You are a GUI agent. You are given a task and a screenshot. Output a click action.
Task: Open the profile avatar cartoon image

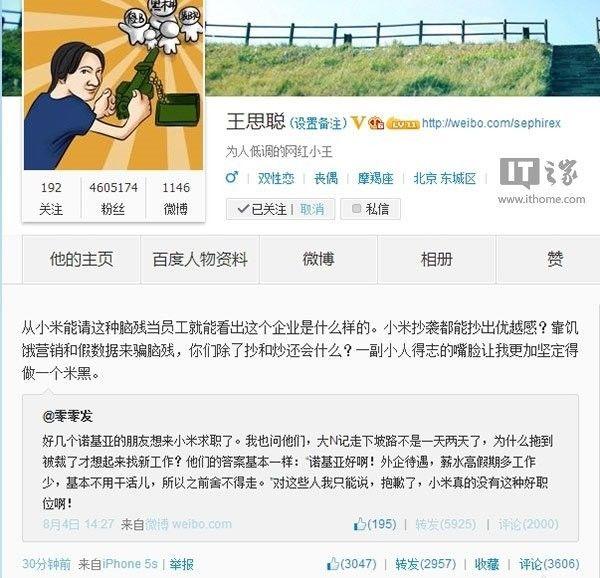point(114,85)
